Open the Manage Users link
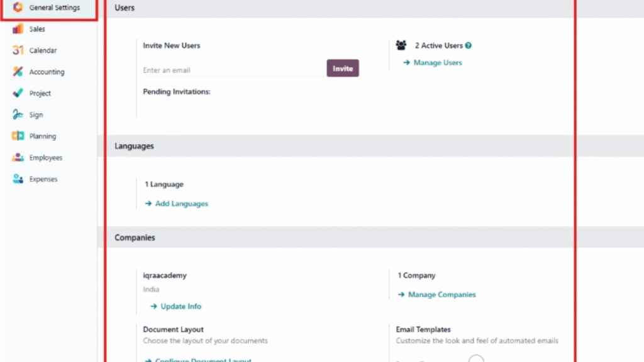Viewport: 644px width, 362px height. click(x=438, y=63)
